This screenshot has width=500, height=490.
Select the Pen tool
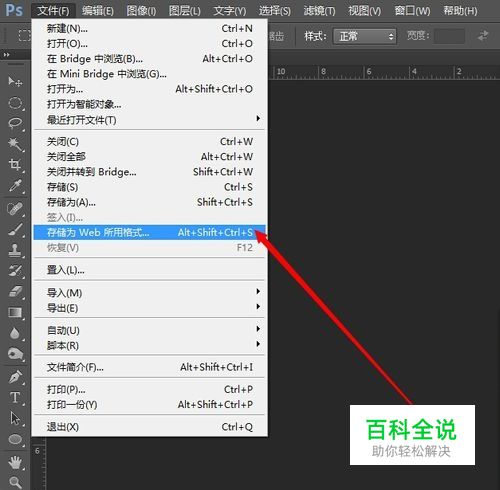(15, 377)
